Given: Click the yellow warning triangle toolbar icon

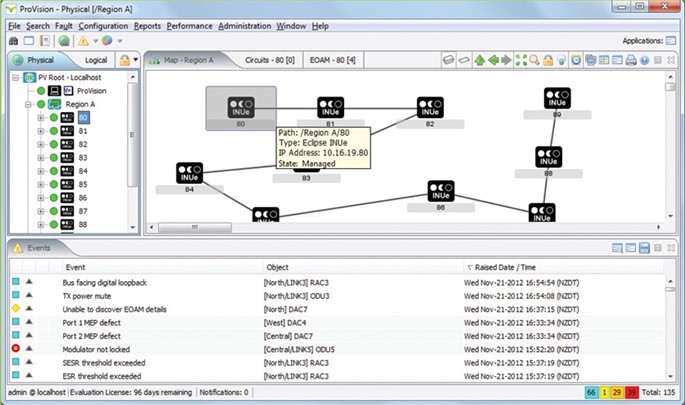Looking at the screenshot, I should point(83,41).
